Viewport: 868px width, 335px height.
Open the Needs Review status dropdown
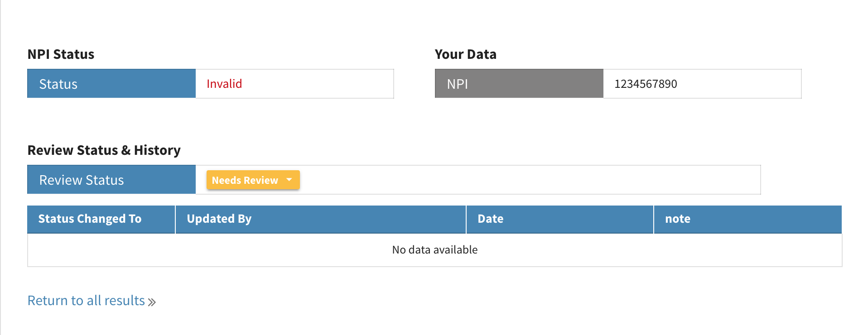coord(245,180)
